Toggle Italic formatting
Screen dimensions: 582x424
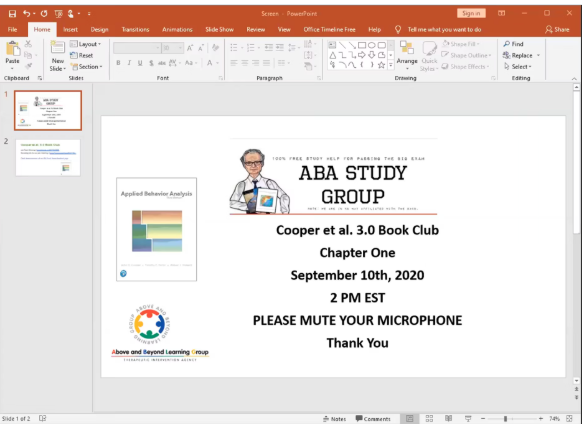coord(129,63)
